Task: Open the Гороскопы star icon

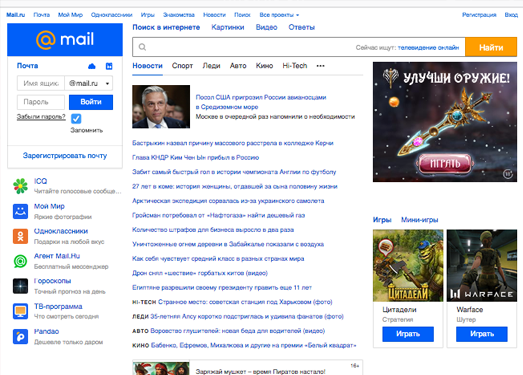Action: [20, 286]
